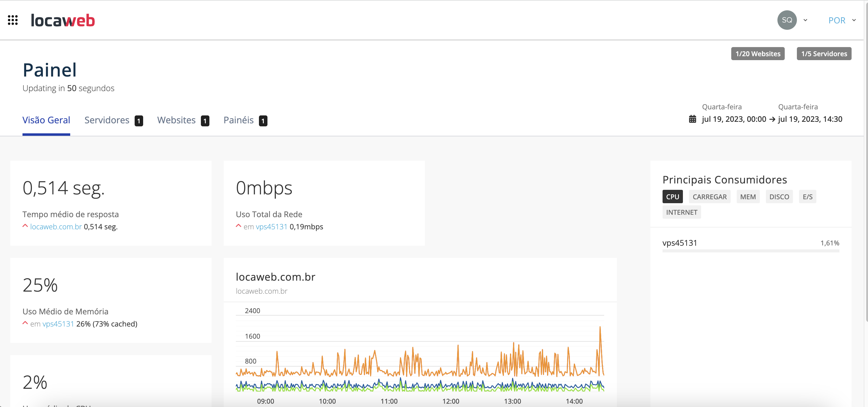Switch consumers filter to DISCO

click(779, 197)
